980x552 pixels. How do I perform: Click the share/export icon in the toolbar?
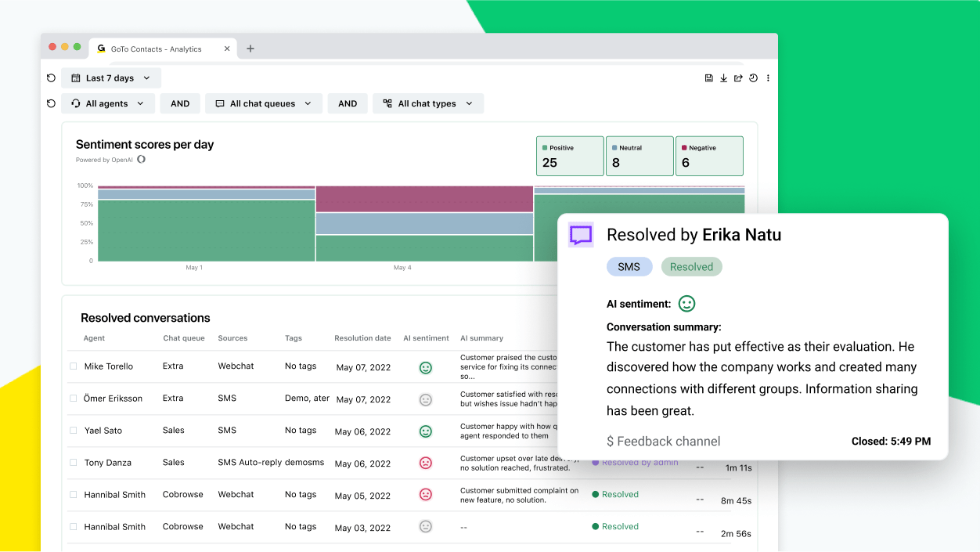(x=738, y=78)
